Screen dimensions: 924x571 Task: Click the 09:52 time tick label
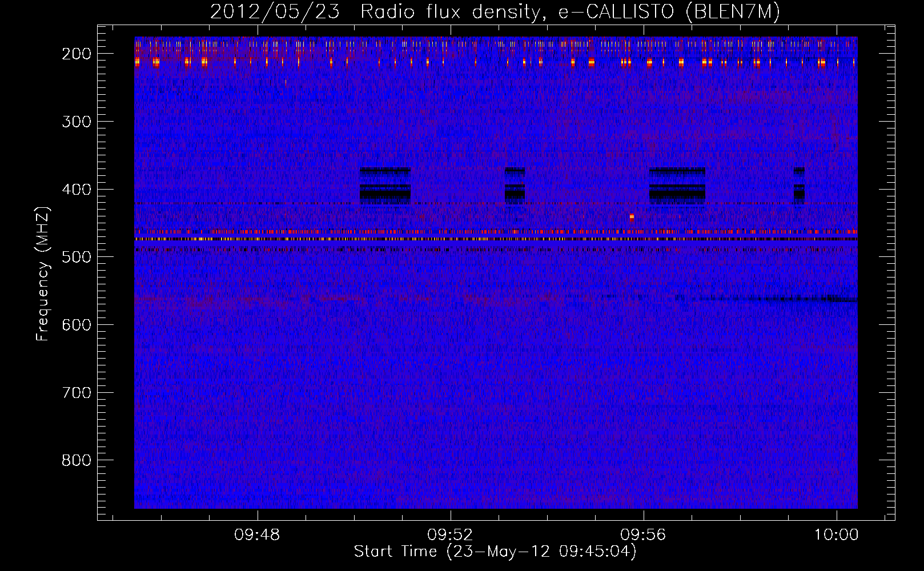451,535
